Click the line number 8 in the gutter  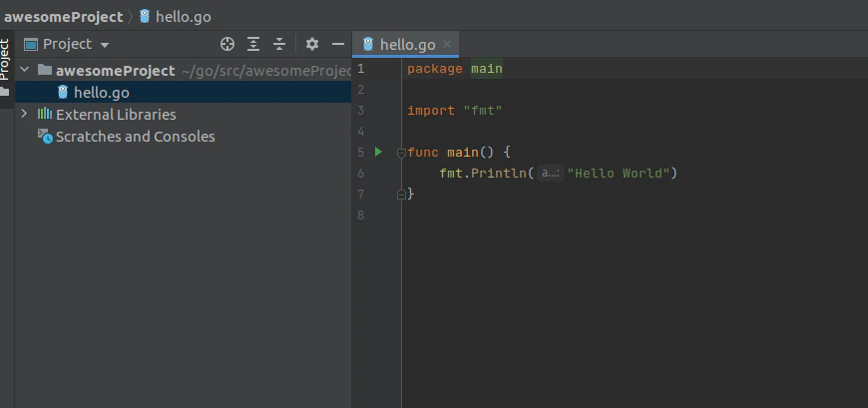click(x=361, y=215)
